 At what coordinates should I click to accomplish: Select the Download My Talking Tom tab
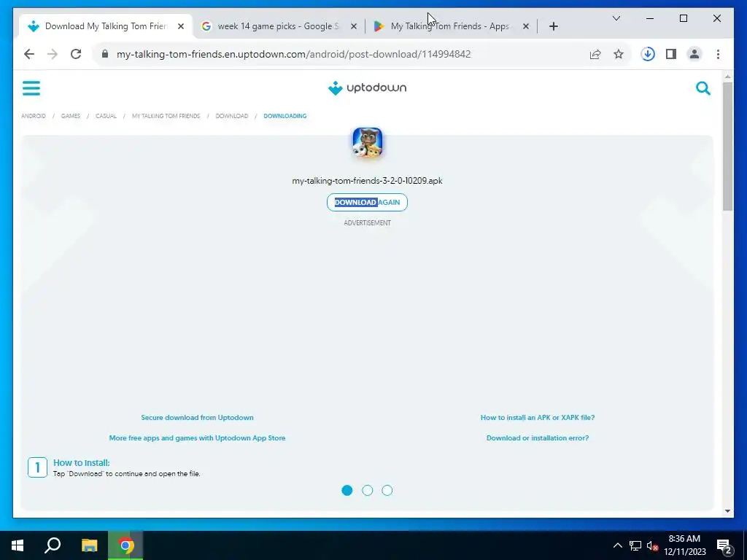[x=106, y=26]
